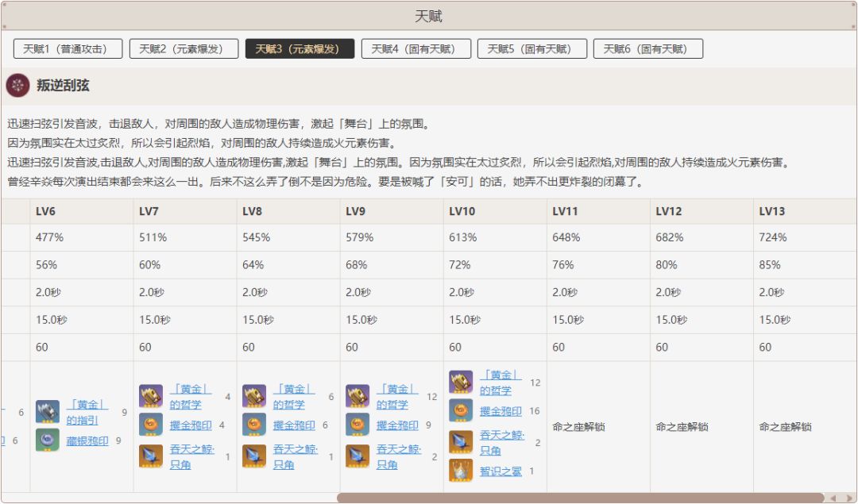Click the 吞天之鲸·只角 icon in LV10 column
Image resolution: width=858 pixels, height=504 pixels.
[462, 442]
